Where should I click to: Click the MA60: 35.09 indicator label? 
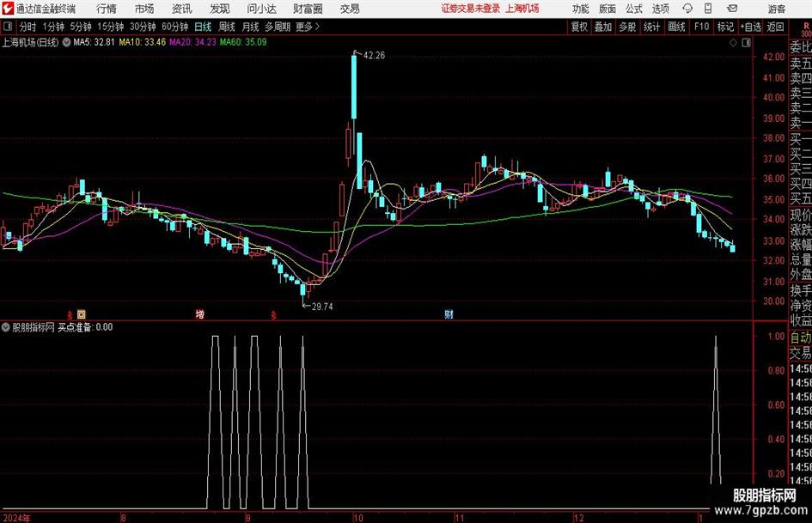(x=243, y=42)
